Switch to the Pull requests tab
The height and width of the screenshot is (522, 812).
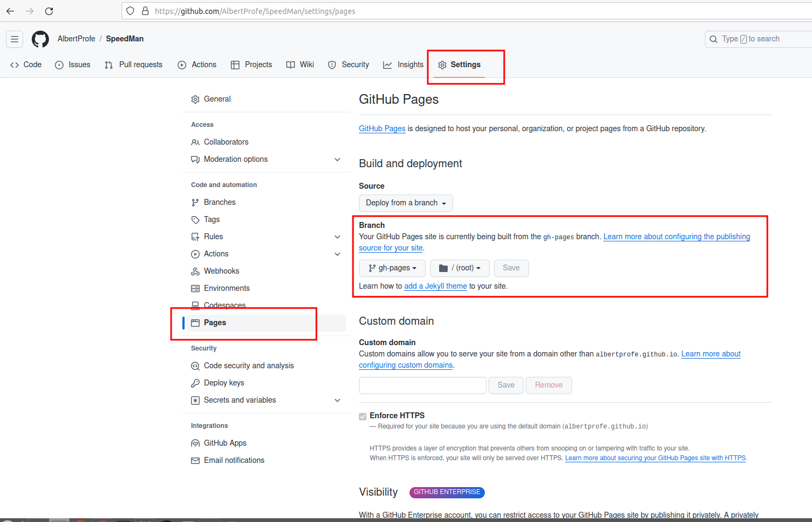133,65
